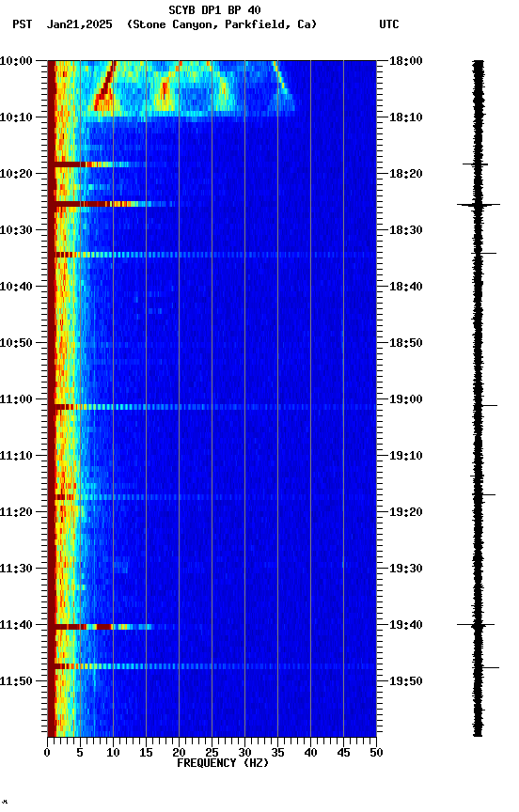Click the title 'SCYB DP1 BP 40'
519x812 pixels.
pyautogui.click(x=214, y=10)
